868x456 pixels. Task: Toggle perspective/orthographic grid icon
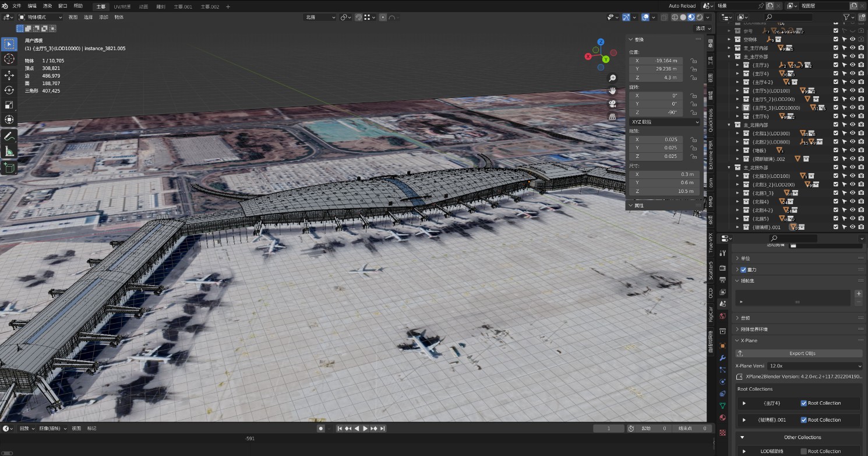[x=612, y=117]
